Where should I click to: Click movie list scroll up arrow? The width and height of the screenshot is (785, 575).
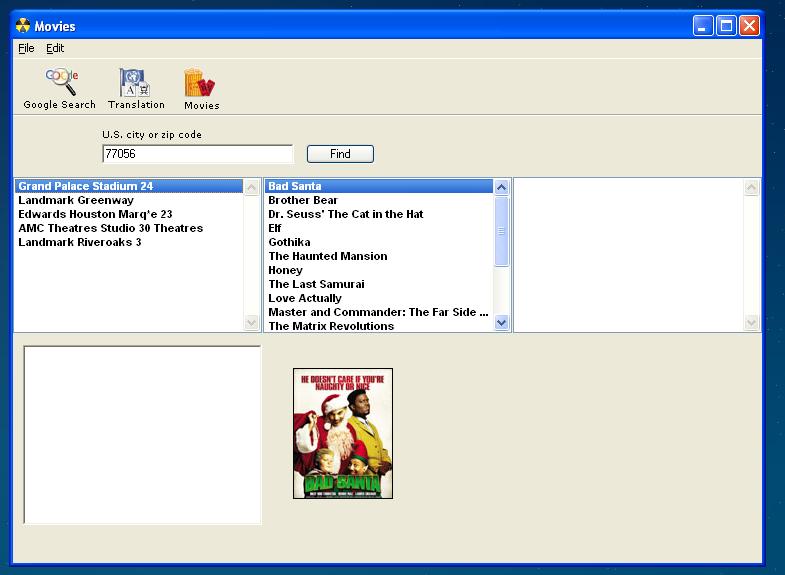click(x=501, y=187)
